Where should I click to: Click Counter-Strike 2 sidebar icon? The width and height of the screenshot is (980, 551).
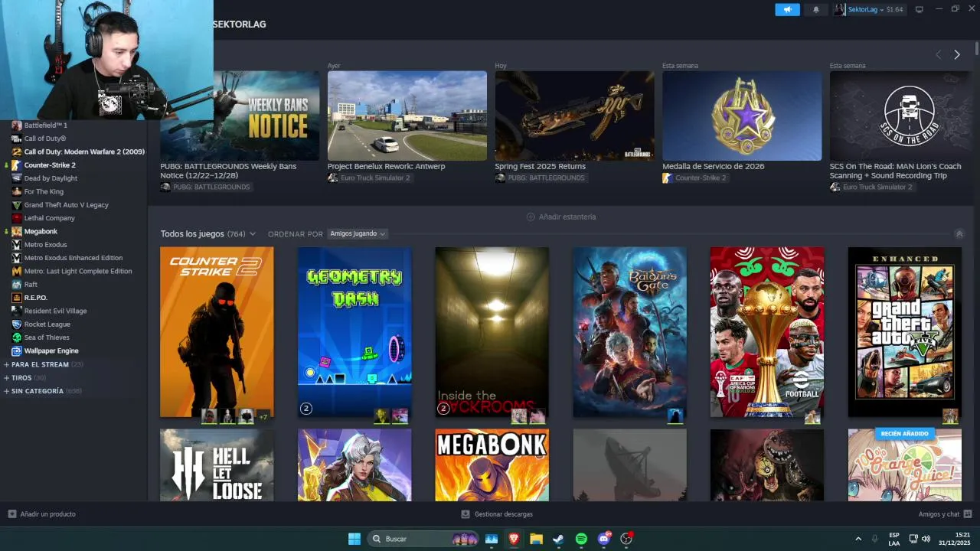click(16, 165)
